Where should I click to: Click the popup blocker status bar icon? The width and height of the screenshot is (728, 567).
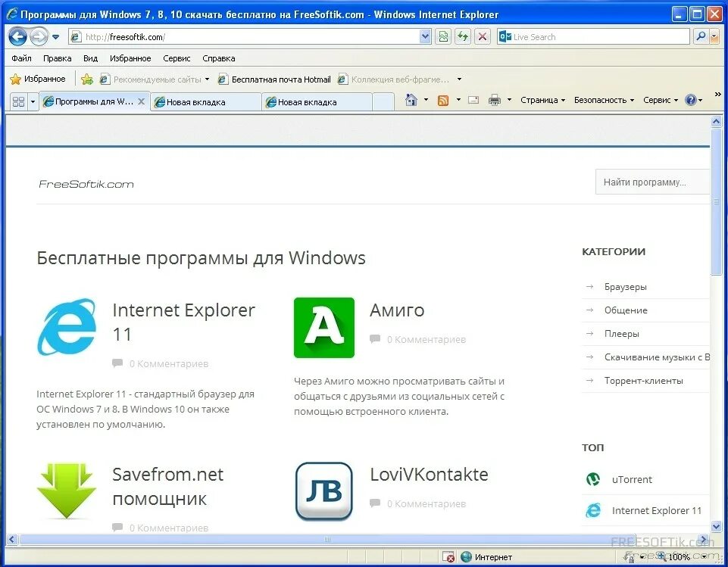(448, 557)
